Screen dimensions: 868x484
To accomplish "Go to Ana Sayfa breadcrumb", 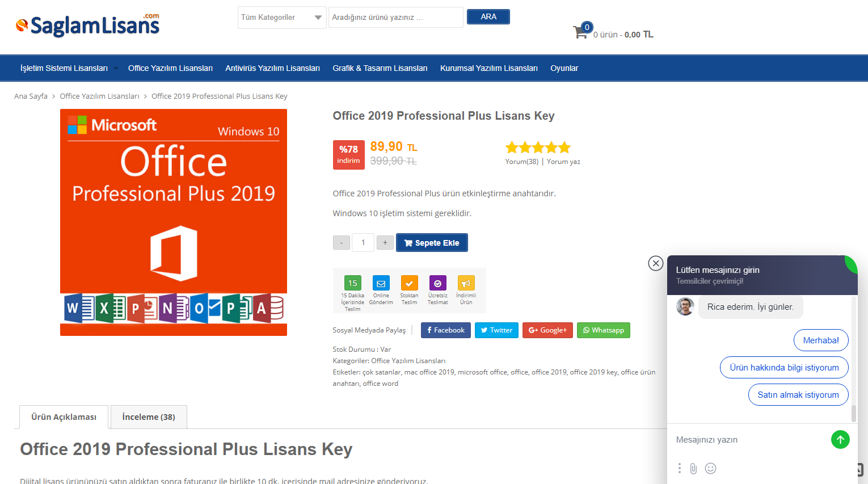I will pyautogui.click(x=31, y=96).
